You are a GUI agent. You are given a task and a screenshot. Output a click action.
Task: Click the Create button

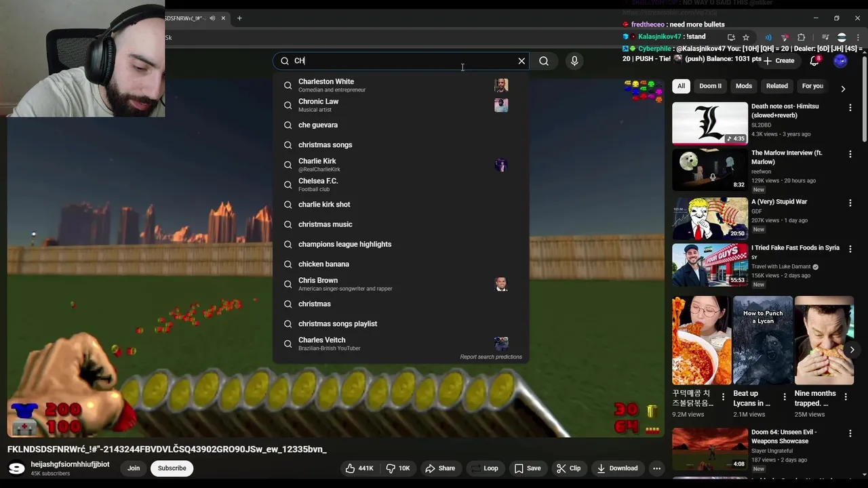point(778,61)
